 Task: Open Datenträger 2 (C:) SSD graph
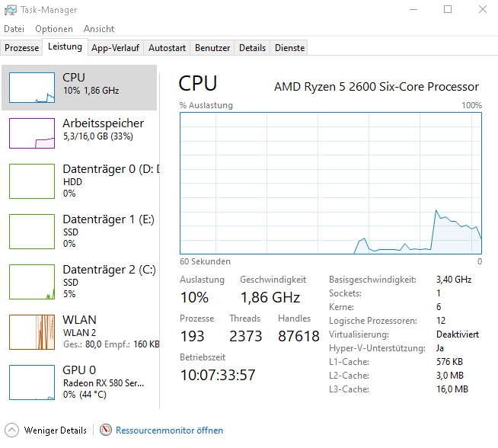[32, 281]
